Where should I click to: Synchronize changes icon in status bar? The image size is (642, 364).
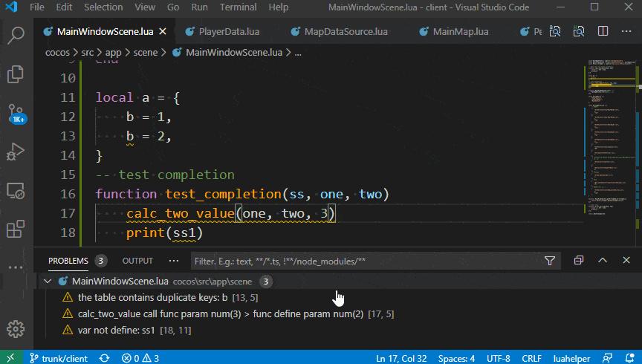coord(105,358)
